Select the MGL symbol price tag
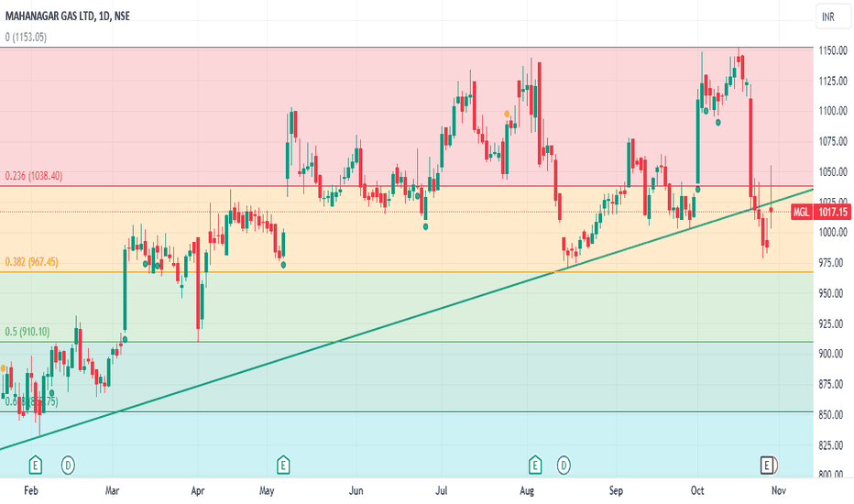Screen dimensions: 854x504 [x=801, y=212]
